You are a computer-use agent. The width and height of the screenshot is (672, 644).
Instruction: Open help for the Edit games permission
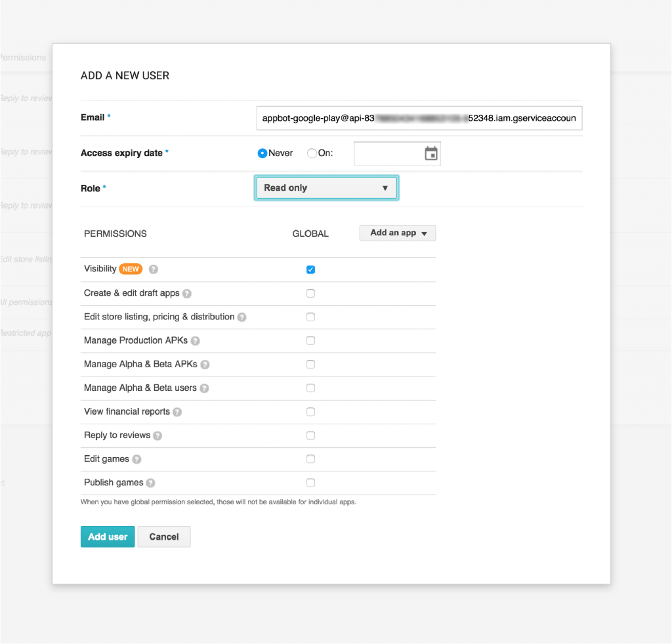(136, 458)
